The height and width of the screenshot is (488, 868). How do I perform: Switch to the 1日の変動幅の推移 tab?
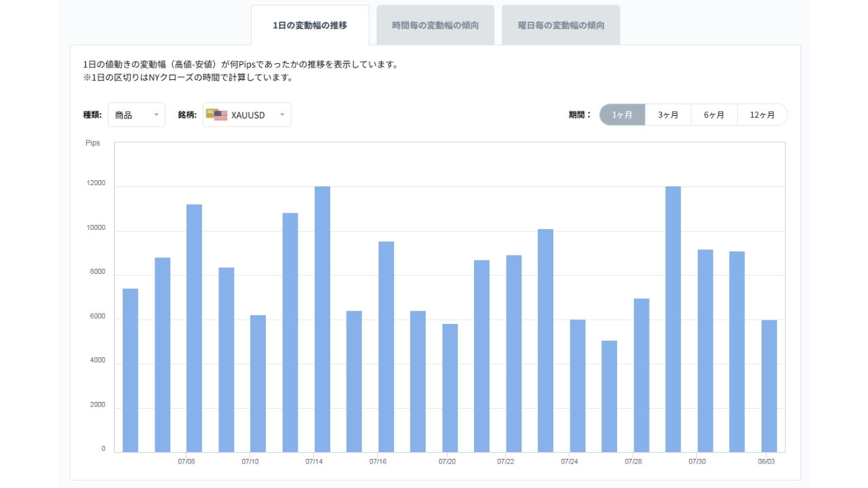(x=310, y=25)
